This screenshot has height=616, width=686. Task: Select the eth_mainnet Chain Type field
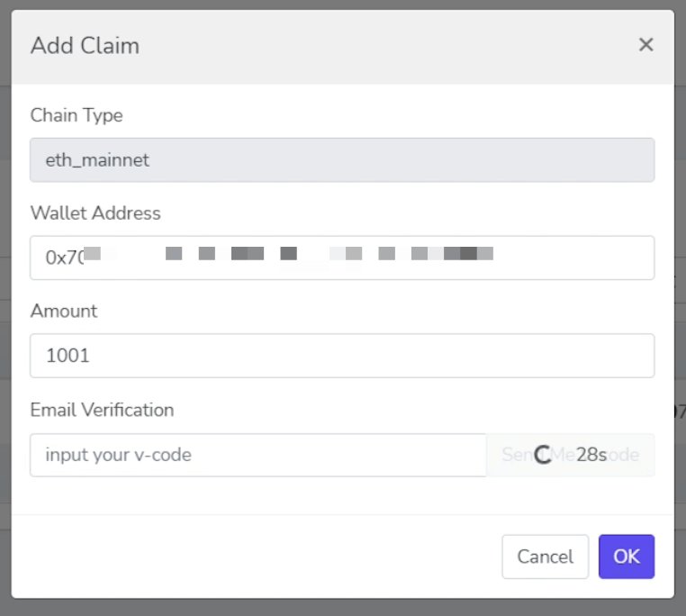[342, 159]
